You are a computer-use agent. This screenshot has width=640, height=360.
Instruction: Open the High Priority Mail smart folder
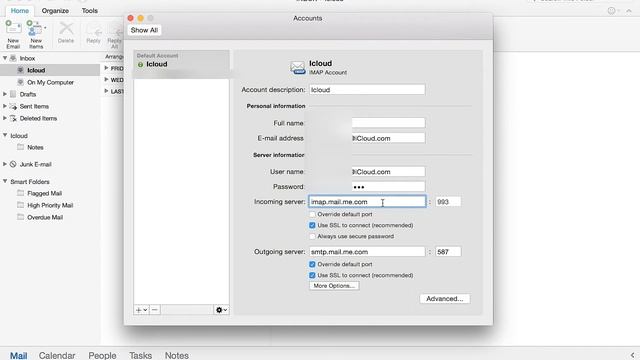coord(50,205)
